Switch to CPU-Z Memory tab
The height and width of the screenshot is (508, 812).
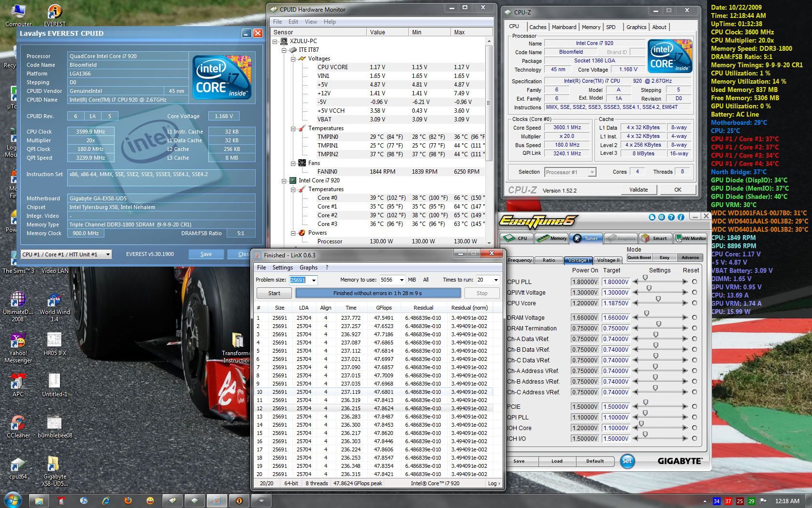tap(591, 27)
